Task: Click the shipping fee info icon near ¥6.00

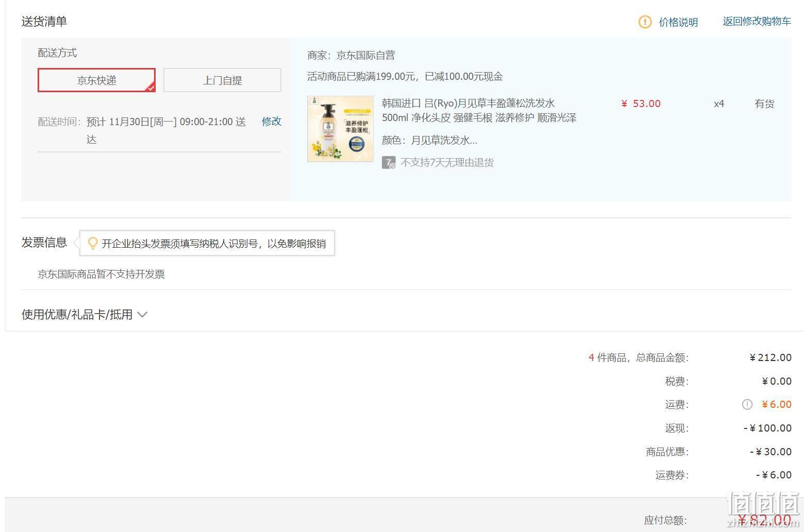Action: click(747, 405)
